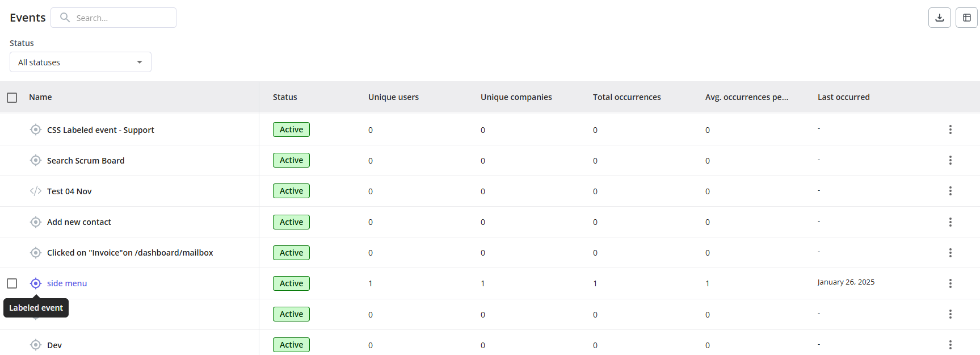Click Active badge for Search Scrum Board

tap(291, 160)
